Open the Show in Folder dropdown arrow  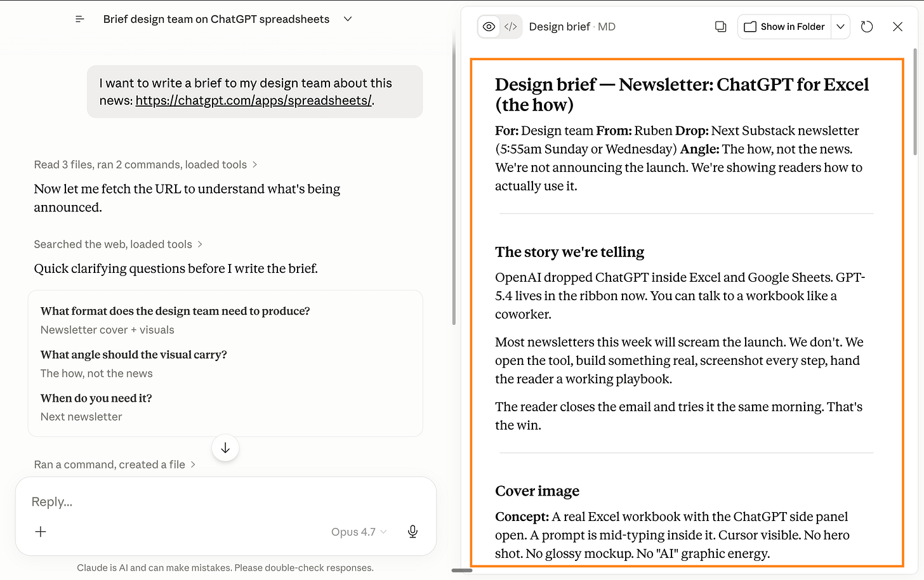(840, 27)
